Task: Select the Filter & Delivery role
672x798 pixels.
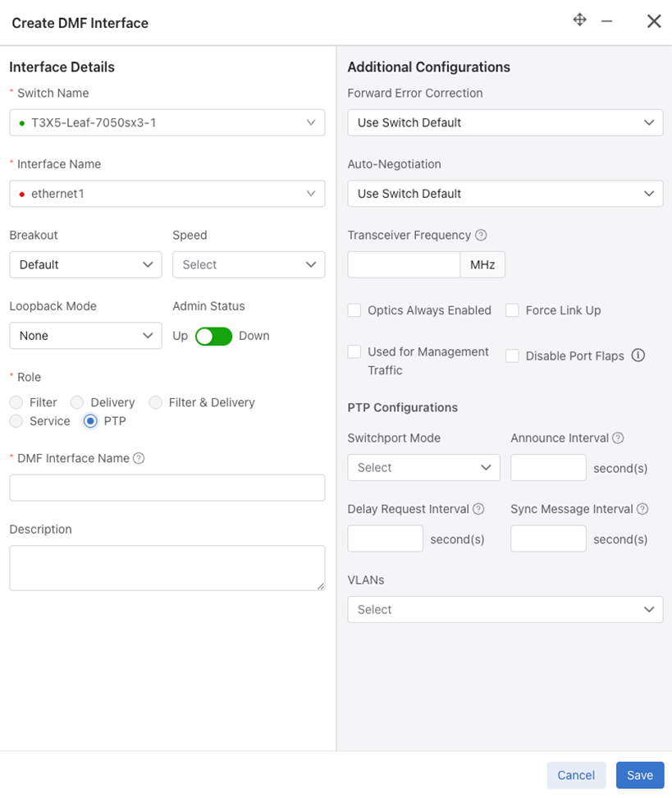Action: pos(155,402)
